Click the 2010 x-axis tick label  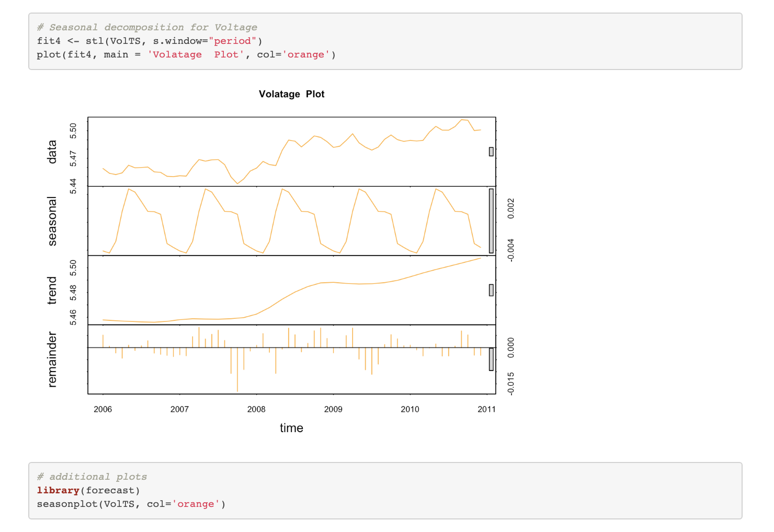point(410,409)
